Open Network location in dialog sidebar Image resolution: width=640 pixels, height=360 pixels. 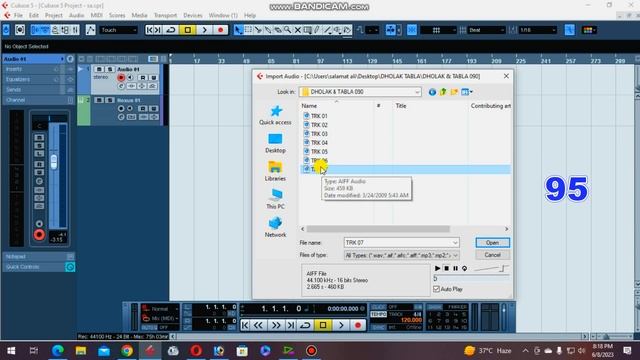[x=275, y=227]
